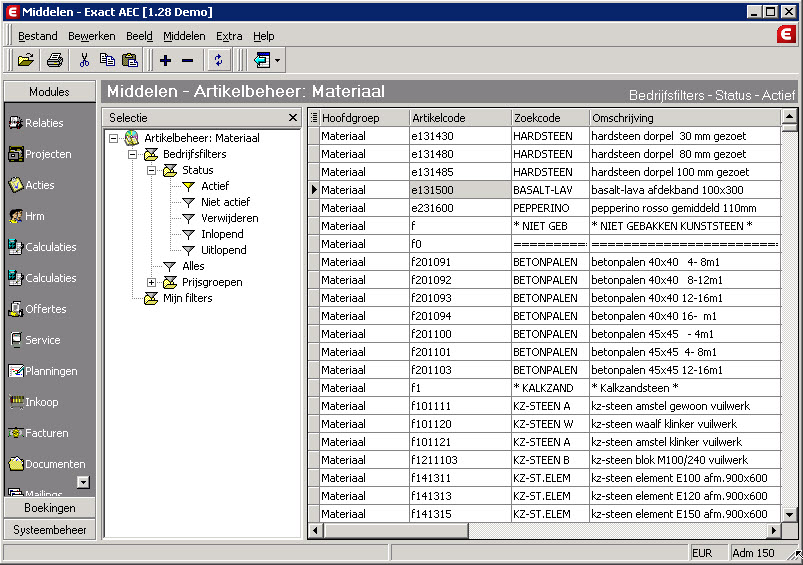This screenshot has height=565, width=803.
Task: Click the Print toolbar icon
Action: pos(55,60)
